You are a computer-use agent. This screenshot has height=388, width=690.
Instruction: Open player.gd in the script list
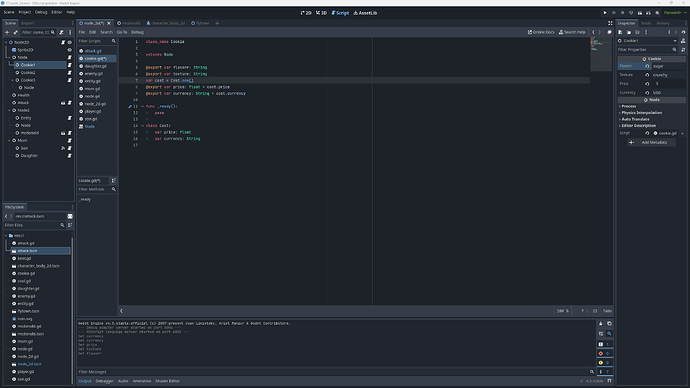coord(93,111)
